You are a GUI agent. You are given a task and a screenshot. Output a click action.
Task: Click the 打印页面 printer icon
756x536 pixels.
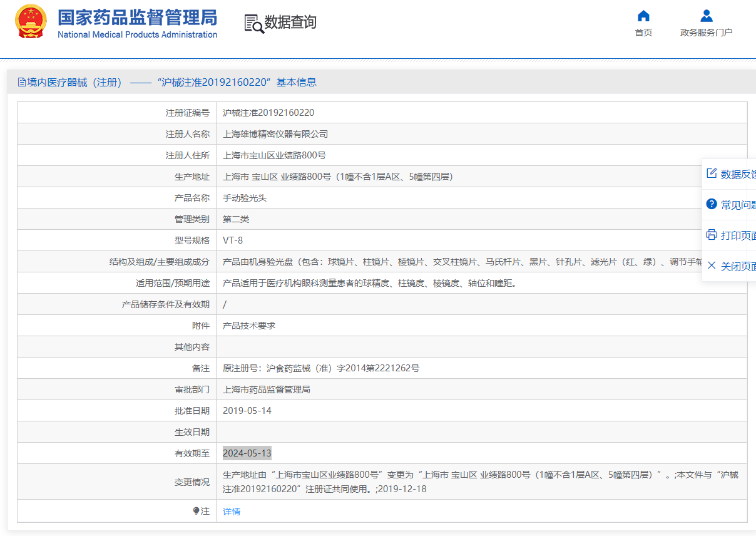(x=712, y=235)
